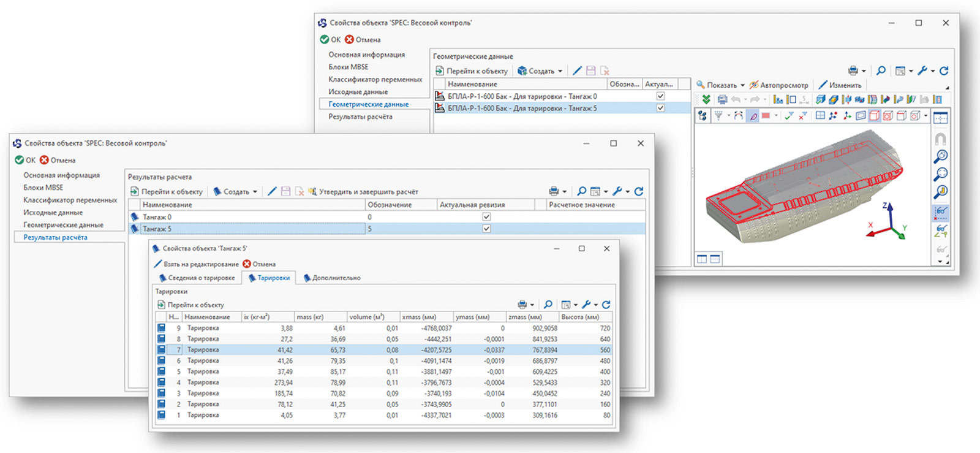Image resolution: width=980 pixels, height=453 pixels.
Task: Click Отмена in the back Весовой контроль window
Action: [363, 39]
